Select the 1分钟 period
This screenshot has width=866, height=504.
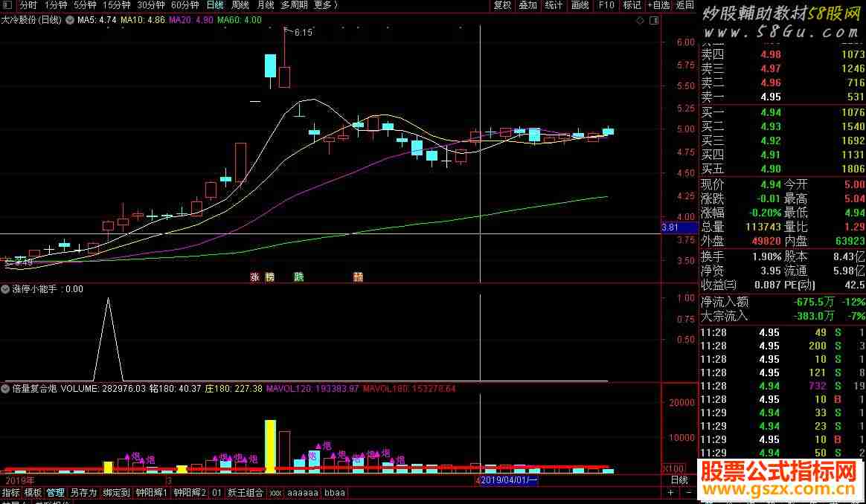(56, 5)
